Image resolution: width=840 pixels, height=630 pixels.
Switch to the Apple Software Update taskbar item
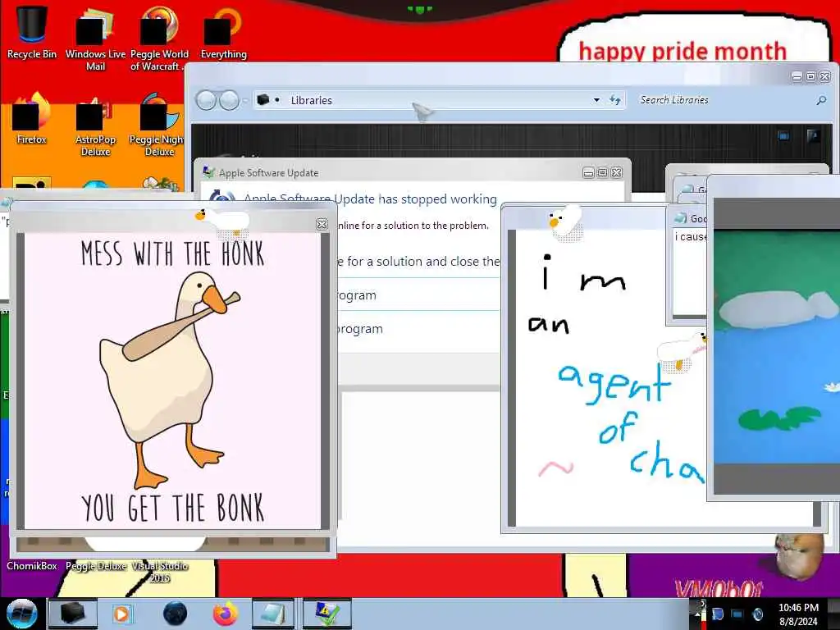pyautogui.click(x=326, y=614)
